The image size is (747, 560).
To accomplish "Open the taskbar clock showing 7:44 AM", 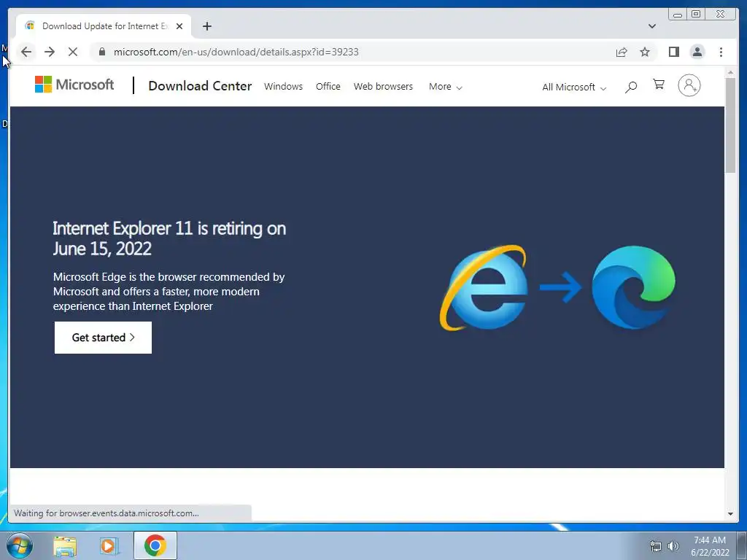I will tap(710, 546).
